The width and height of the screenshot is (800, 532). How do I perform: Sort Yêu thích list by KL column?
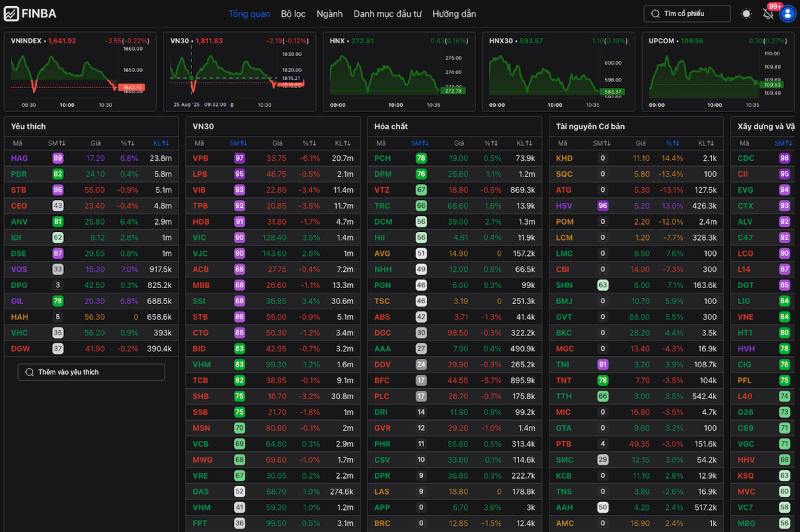pos(161,143)
